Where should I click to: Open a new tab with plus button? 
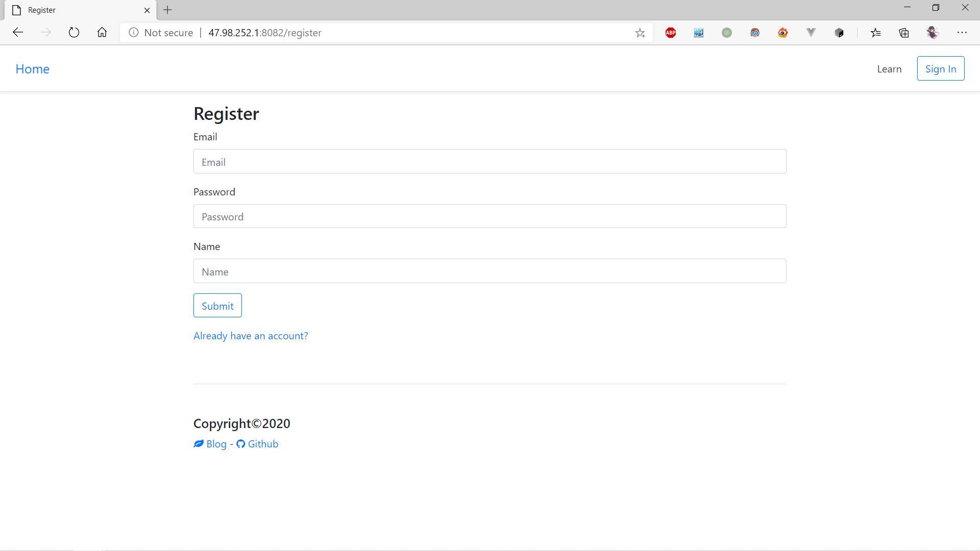[167, 10]
